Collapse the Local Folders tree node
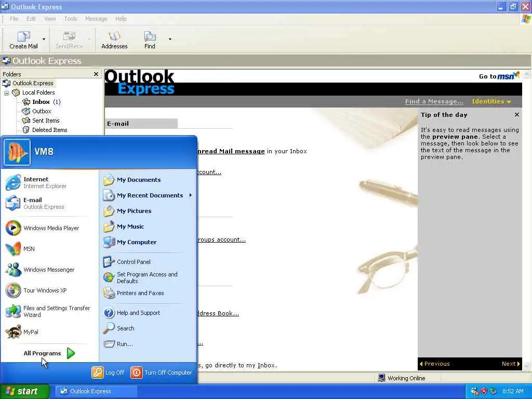Image resolution: width=532 pixels, height=399 pixels. [6, 92]
